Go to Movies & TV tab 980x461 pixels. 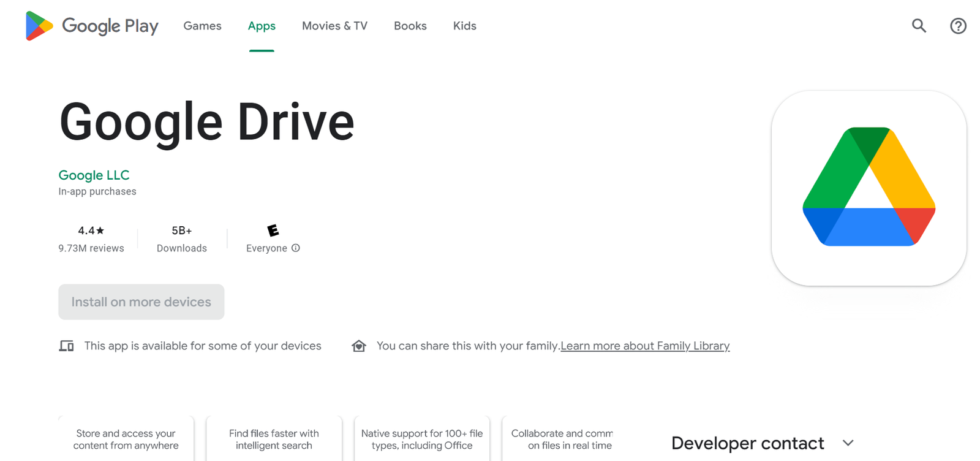(334, 26)
